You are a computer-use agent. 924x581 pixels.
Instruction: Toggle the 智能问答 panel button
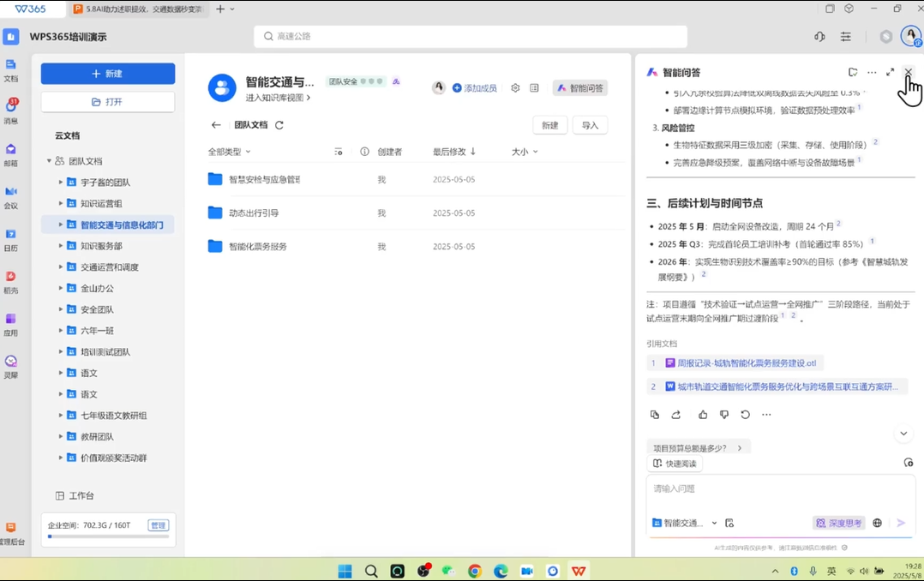coord(580,88)
